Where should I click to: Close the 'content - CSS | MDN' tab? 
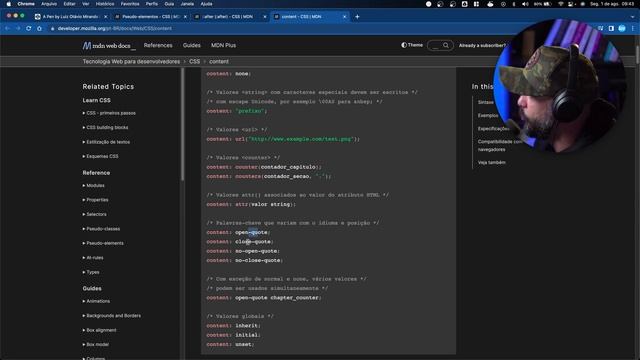point(344,17)
